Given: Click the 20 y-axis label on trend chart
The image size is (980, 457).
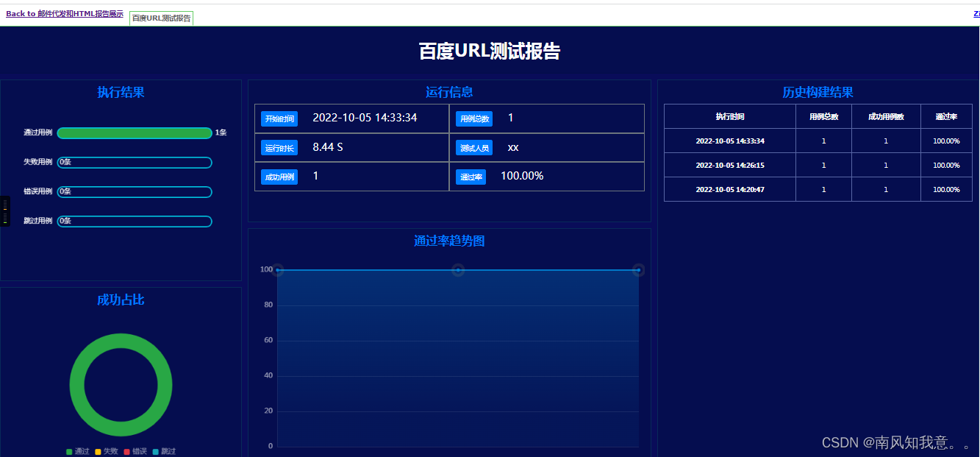Looking at the screenshot, I should coord(268,411).
